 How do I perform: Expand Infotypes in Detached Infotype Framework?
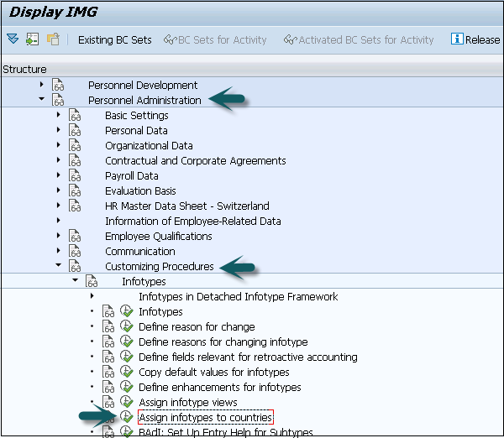(x=92, y=297)
